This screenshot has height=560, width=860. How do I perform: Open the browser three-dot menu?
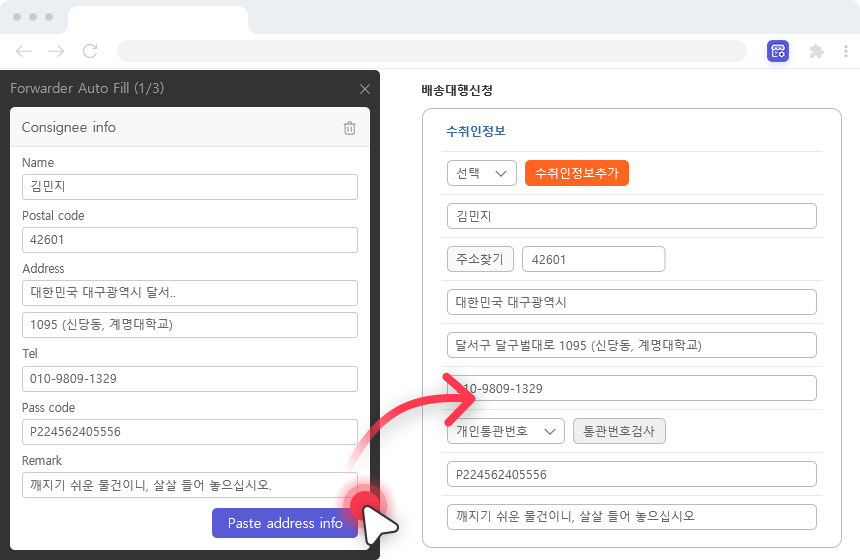coord(846,51)
